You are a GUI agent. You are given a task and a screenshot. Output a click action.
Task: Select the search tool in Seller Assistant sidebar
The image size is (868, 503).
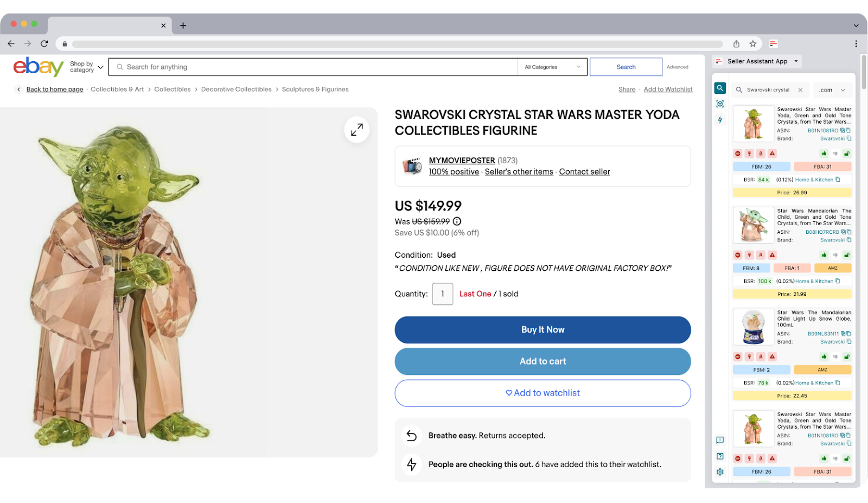(720, 88)
